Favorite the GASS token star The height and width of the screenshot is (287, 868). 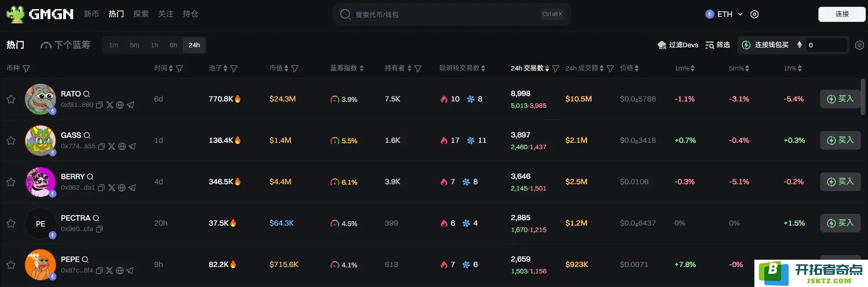(x=11, y=141)
